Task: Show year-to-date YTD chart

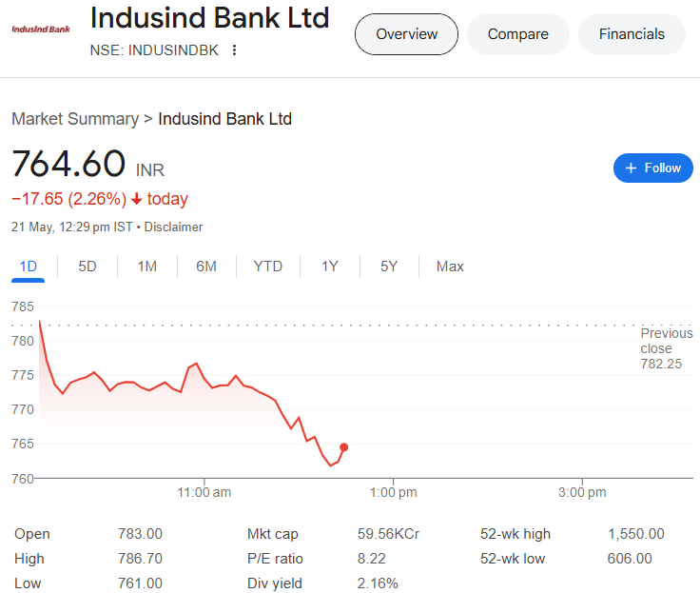Action: pos(268,267)
